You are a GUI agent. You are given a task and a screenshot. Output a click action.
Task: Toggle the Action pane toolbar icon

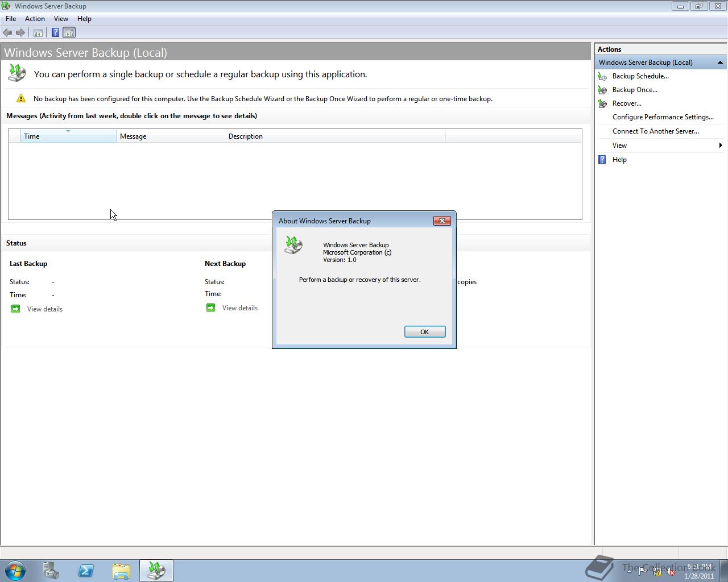(x=69, y=32)
